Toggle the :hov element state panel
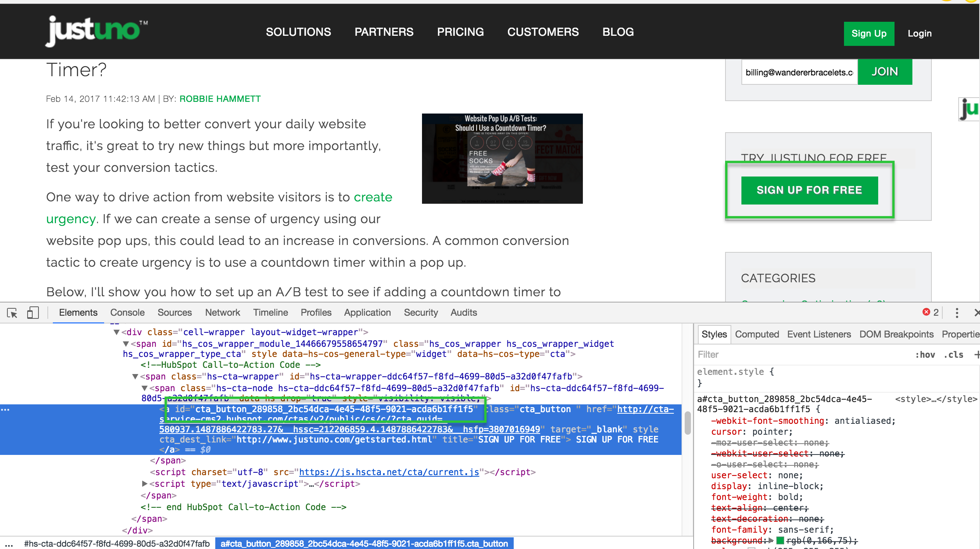This screenshot has width=980, height=549. click(x=925, y=355)
